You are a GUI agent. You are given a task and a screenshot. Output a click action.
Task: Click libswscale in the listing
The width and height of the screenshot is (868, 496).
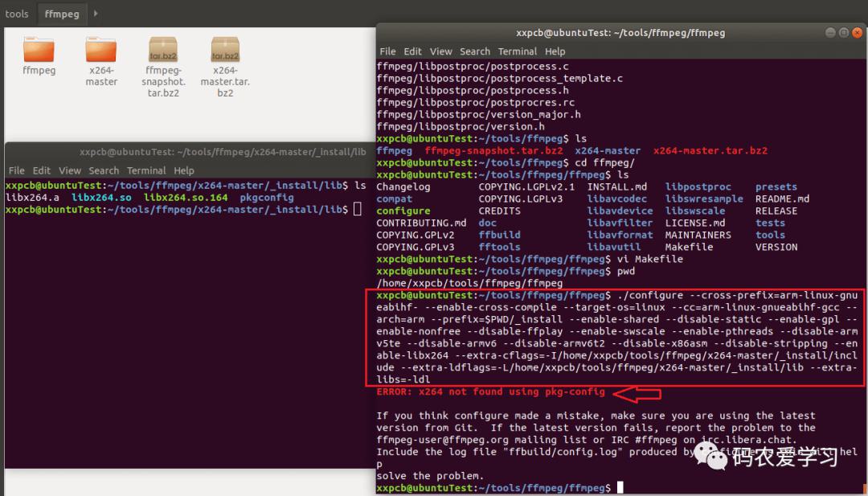pos(694,211)
